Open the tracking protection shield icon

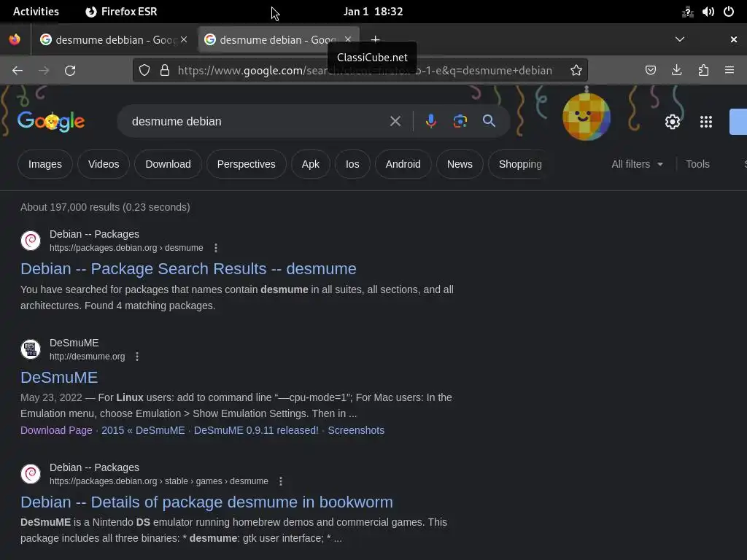(x=144, y=71)
